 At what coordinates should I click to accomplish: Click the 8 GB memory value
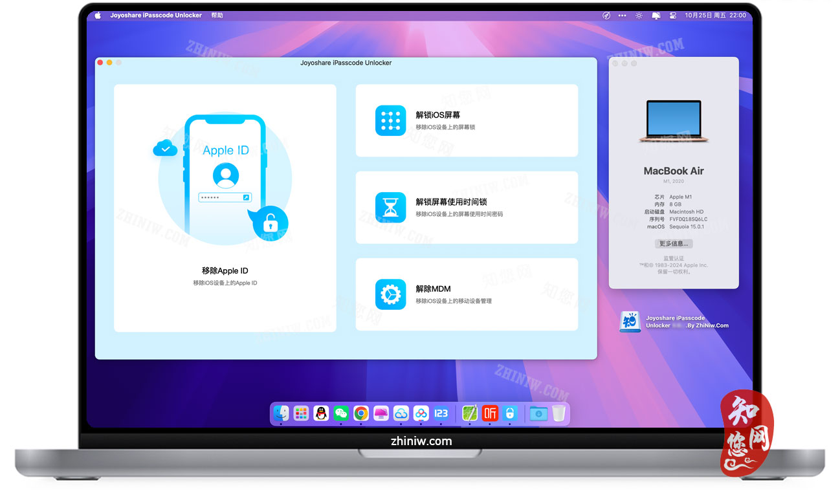675,204
